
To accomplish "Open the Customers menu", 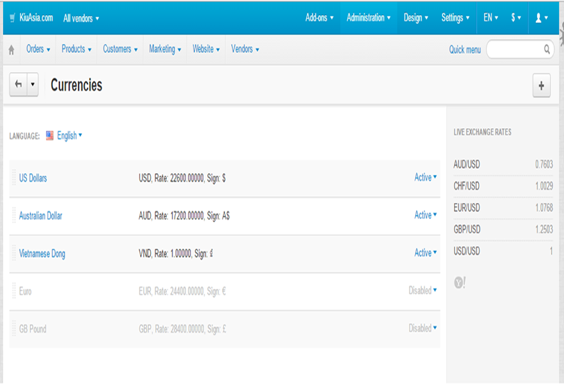I will pyautogui.click(x=120, y=49).
